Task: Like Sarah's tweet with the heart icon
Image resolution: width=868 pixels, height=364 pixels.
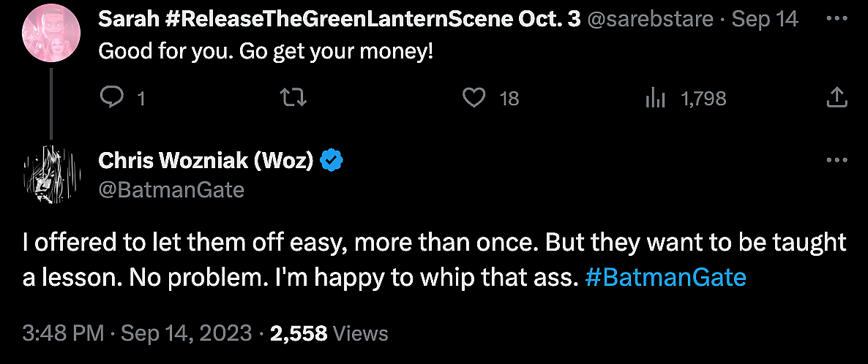Action: click(476, 97)
